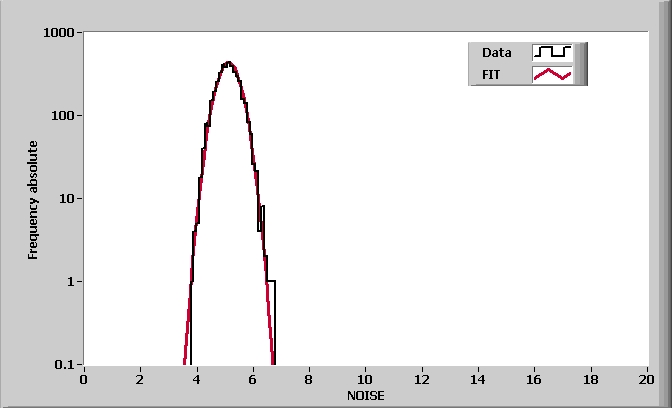672x408 pixels.
Task: Select the Data label in plot legend
Action: (x=496, y=52)
